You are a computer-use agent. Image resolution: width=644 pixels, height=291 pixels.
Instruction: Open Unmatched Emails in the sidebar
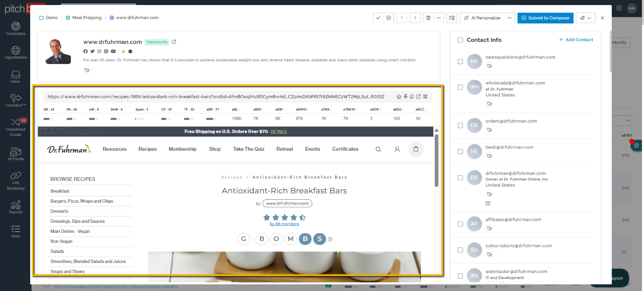coord(16,127)
